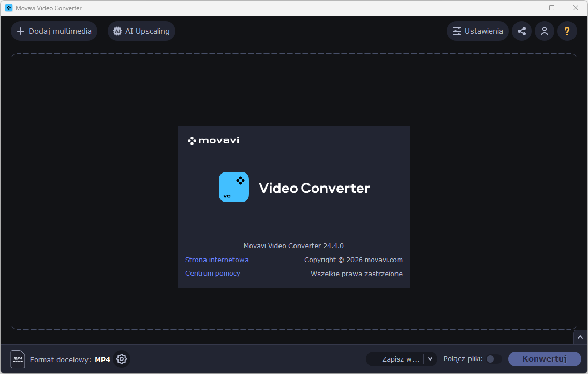The width and height of the screenshot is (588, 374).
Task: Open Ustawienia settings menu
Action: coord(477,31)
